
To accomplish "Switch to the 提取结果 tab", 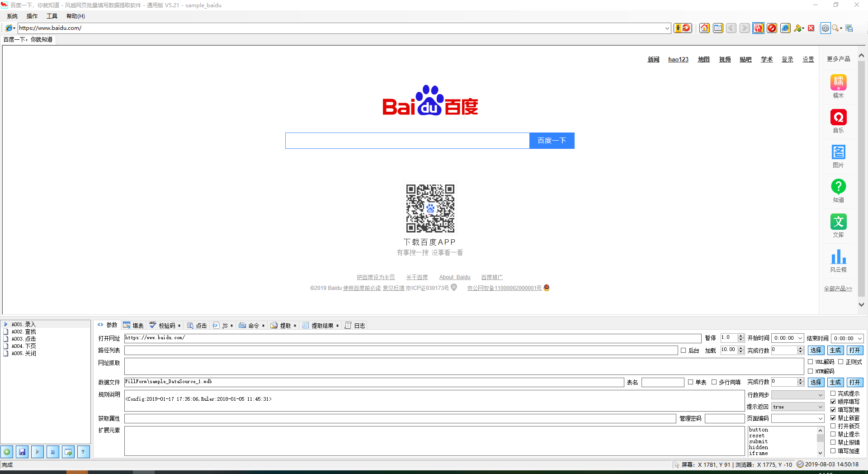I will tap(320, 325).
